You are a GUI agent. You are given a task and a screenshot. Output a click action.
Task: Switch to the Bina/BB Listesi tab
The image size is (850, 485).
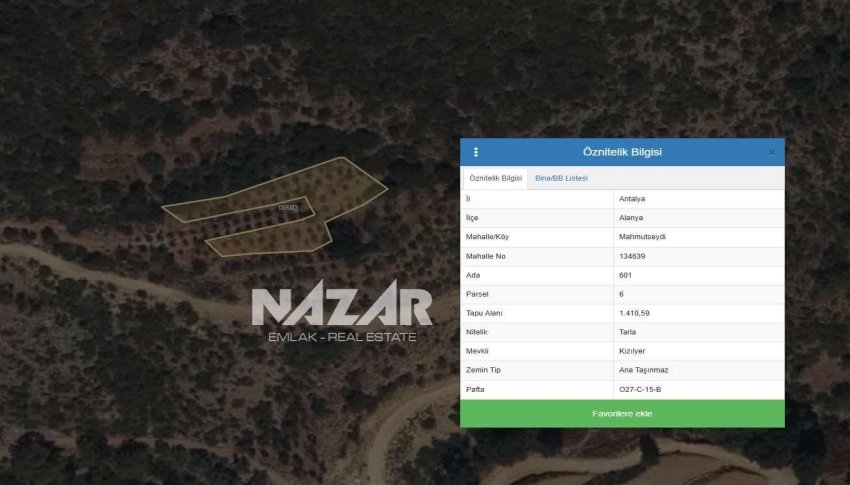point(561,178)
